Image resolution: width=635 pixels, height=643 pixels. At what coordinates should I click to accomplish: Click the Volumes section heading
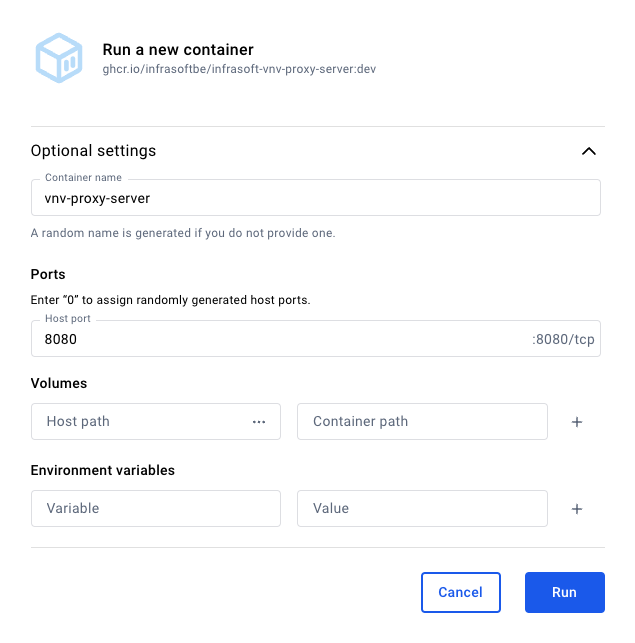tap(59, 383)
